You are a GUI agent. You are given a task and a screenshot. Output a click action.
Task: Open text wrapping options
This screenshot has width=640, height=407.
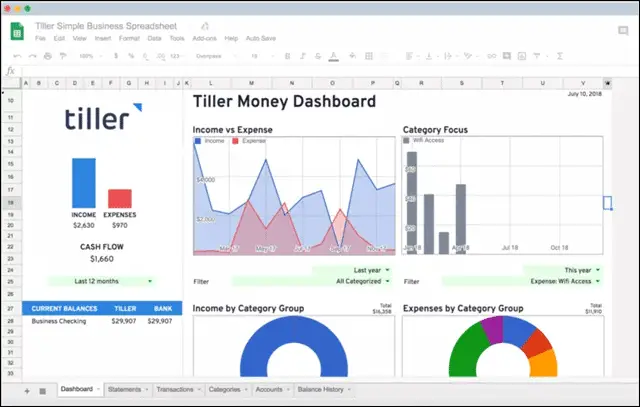[450, 56]
